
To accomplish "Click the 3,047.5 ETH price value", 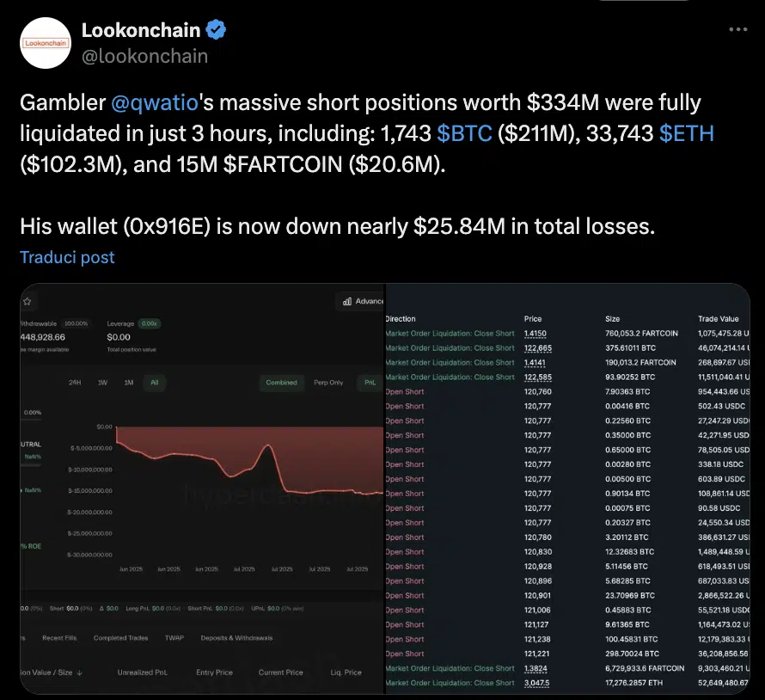I will tap(535, 683).
